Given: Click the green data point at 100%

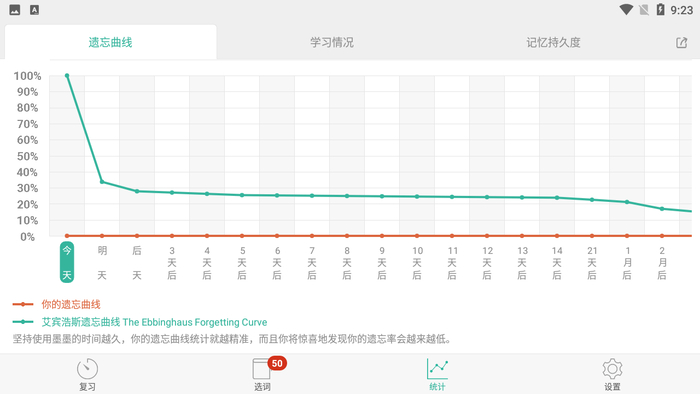Looking at the screenshot, I should 67,76.
